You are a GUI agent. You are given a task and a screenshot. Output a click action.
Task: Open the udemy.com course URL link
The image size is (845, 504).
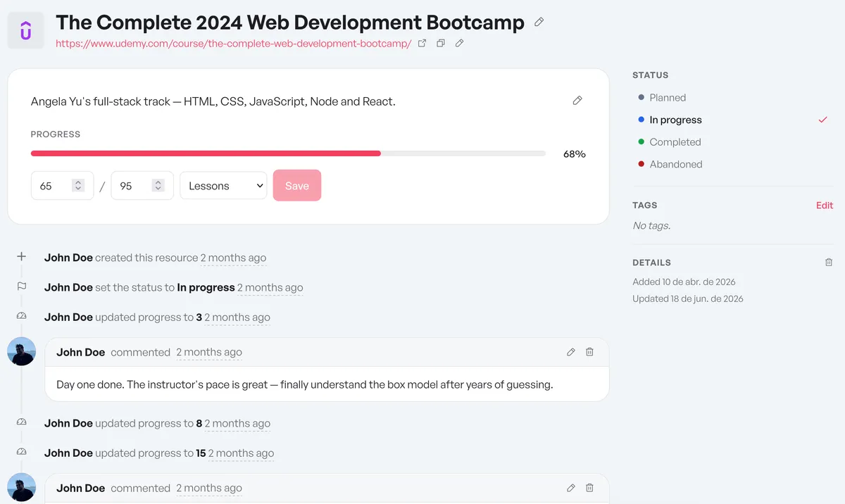pos(233,44)
